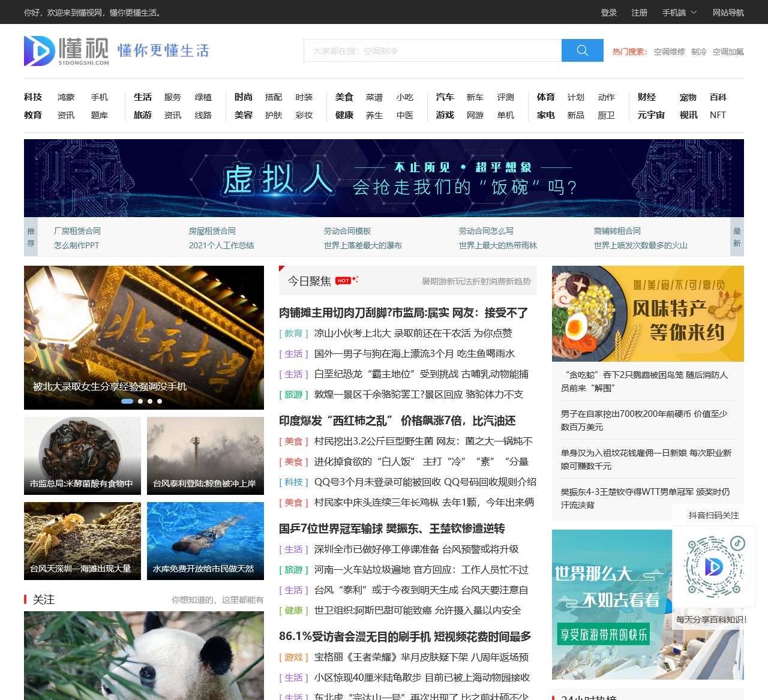The width and height of the screenshot is (768, 700).
Task: Open the 水库免费开放 swimming thumbnail
Action: 205,541
